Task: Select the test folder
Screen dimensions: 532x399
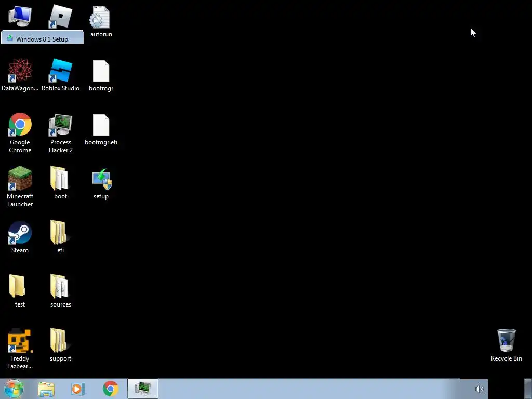Action: click(x=20, y=291)
